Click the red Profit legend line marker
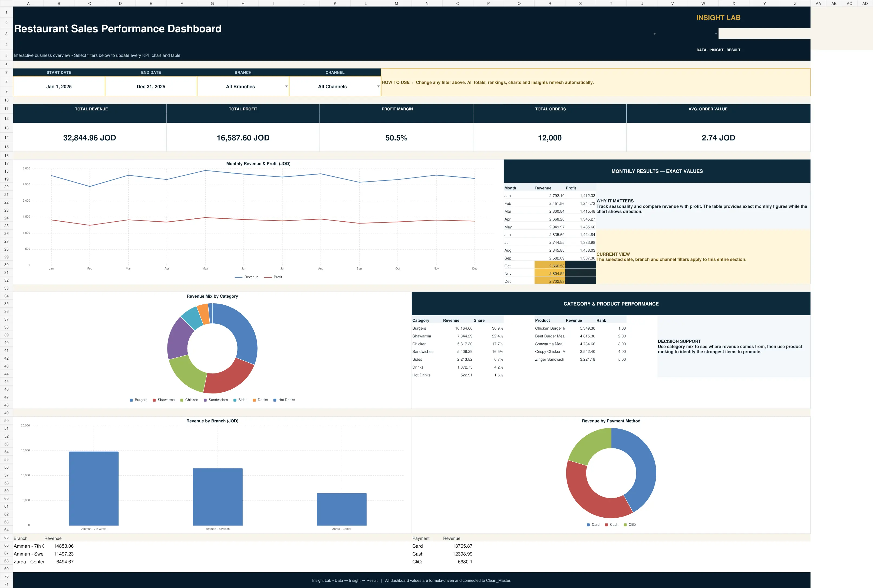Viewport: 873px width, 588px height. click(x=268, y=277)
